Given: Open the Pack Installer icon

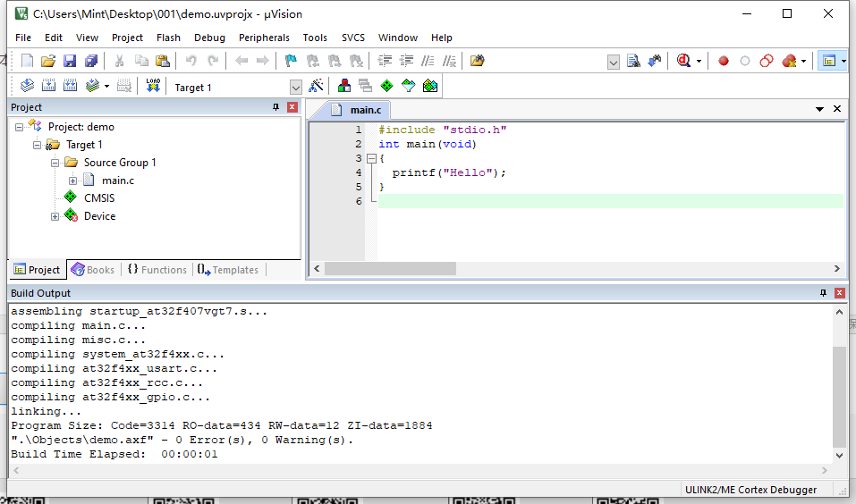Looking at the screenshot, I should [x=430, y=86].
